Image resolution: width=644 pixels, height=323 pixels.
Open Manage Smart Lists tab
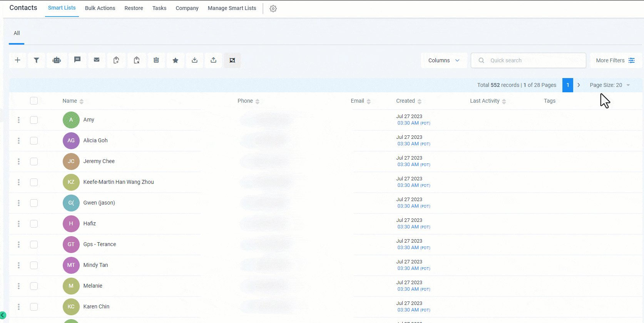point(232,8)
